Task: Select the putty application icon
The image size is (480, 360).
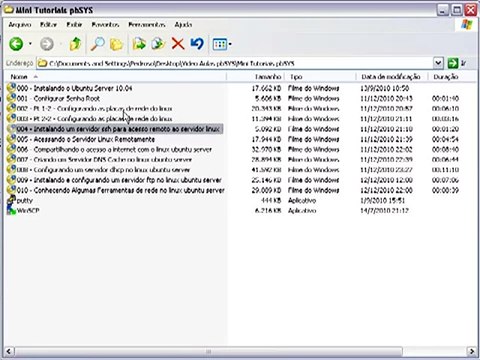Action: pyautogui.click(x=11, y=200)
